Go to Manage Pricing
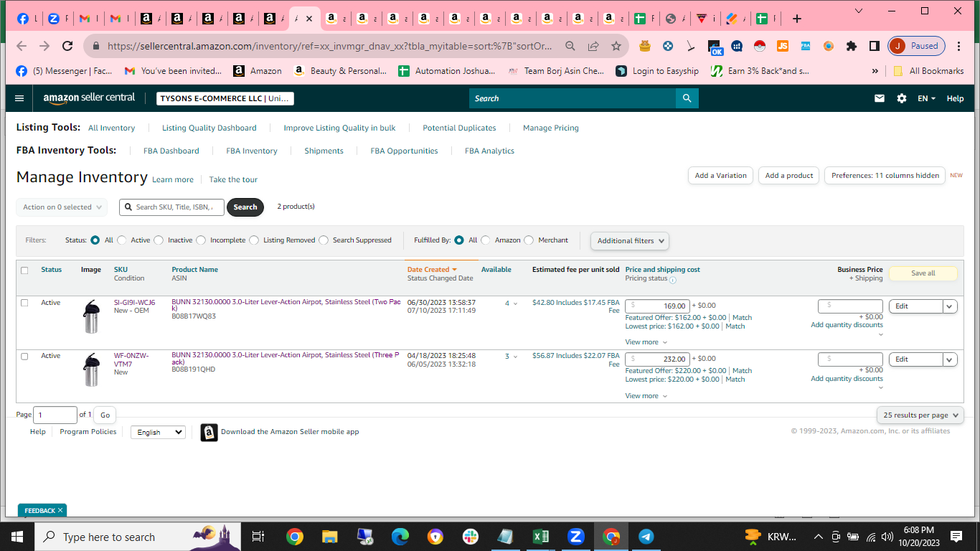The width and height of the screenshot is (980, 551). 550,128
